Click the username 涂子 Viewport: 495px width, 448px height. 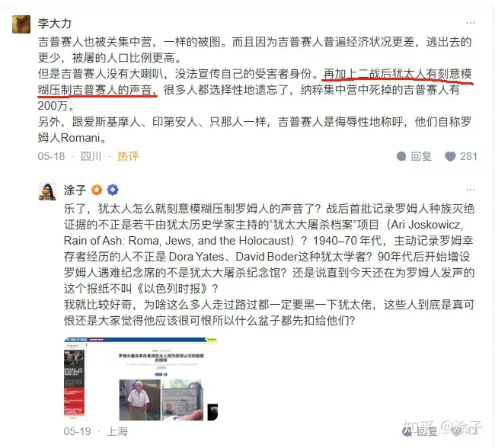tap(75, 190)
